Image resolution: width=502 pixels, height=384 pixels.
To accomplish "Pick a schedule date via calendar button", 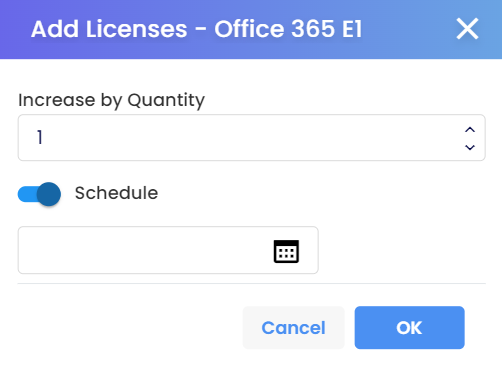I will (286, 251).
